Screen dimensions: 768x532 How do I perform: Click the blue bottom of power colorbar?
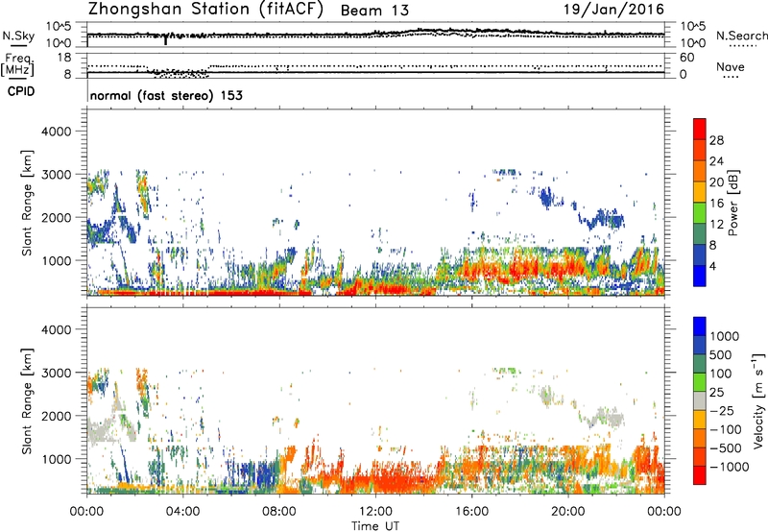click(x=700, y=277)
